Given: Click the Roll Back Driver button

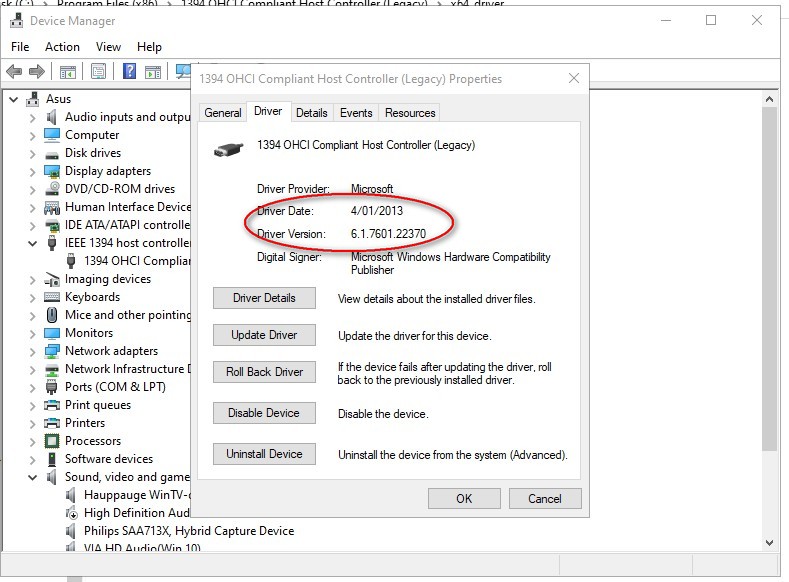Looking at the screenshot, I should pyautogui.click(x=264, y=372).
